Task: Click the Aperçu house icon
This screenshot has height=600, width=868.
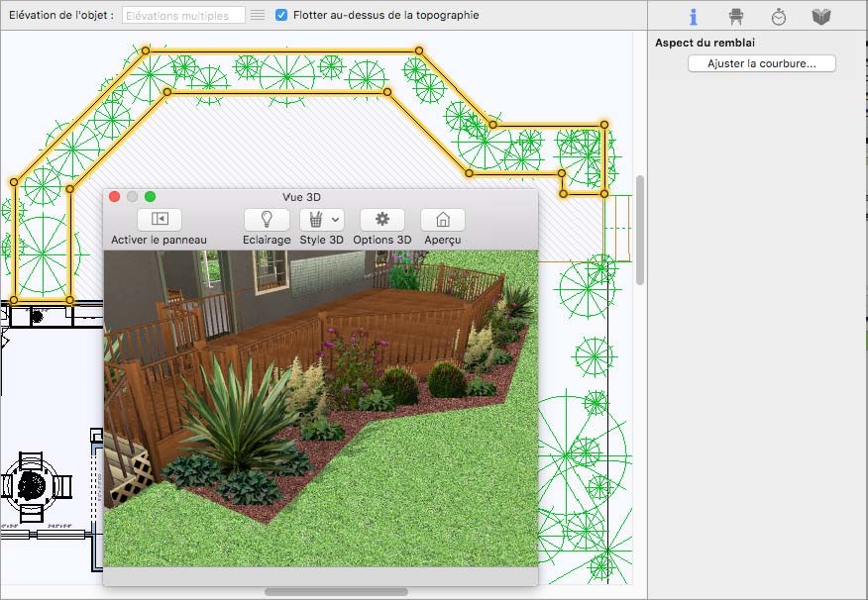Action: [x=442, y=220]
